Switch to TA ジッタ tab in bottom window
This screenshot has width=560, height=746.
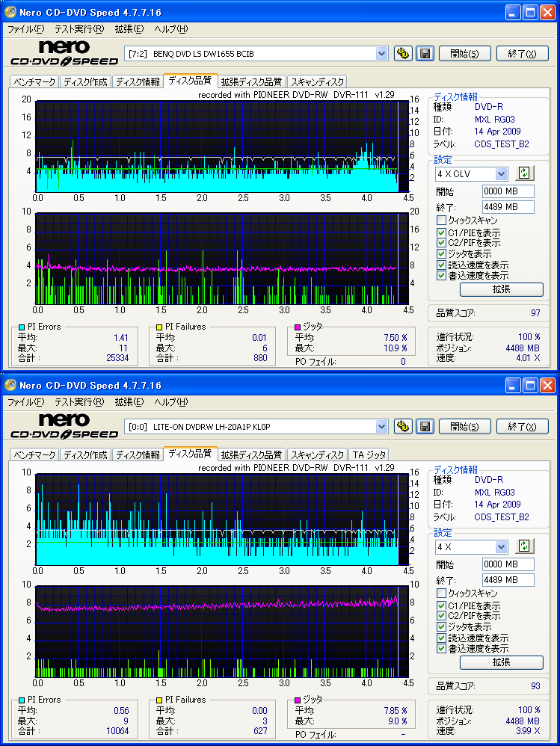coord(369,454)
